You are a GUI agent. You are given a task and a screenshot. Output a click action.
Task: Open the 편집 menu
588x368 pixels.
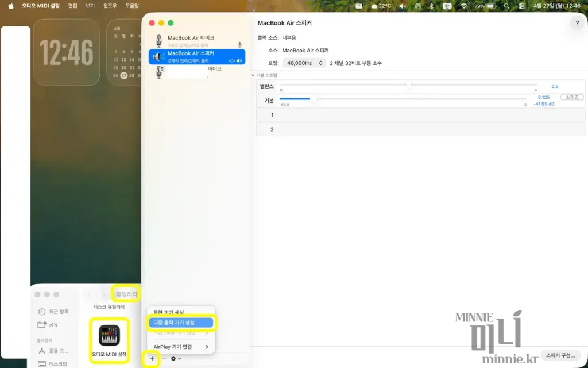tap(72, 6)
